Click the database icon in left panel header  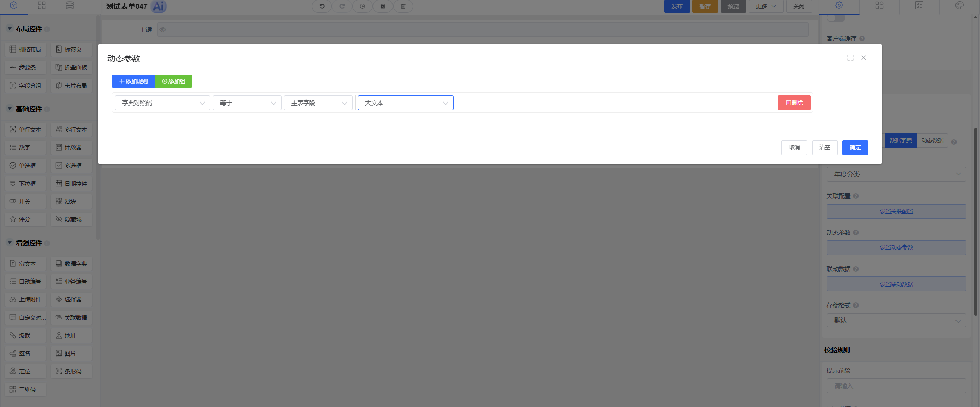70,5
